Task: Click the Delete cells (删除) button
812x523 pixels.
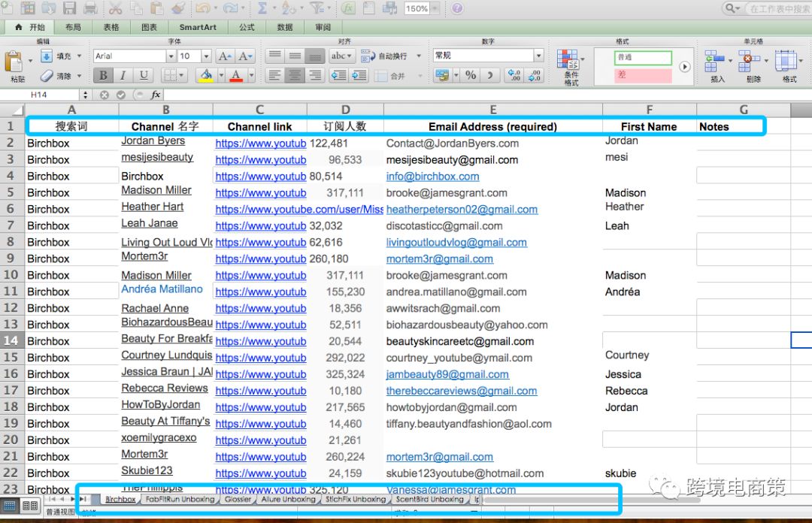Action: 753,66
